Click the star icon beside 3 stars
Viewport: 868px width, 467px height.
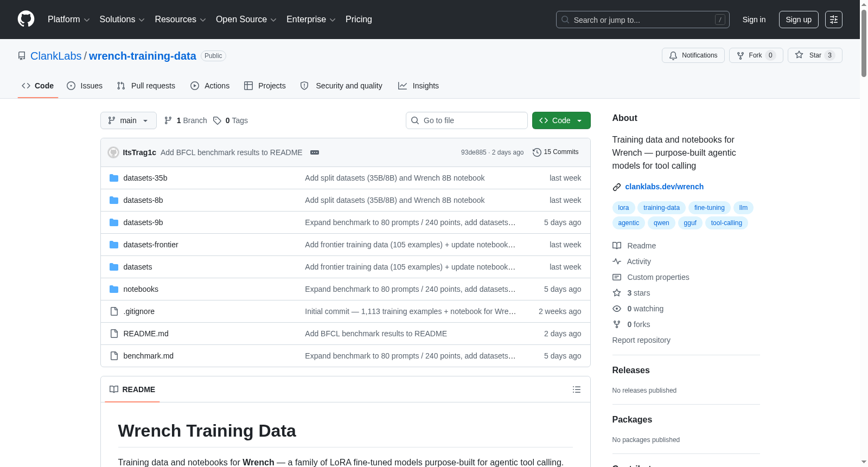(617, 293)
